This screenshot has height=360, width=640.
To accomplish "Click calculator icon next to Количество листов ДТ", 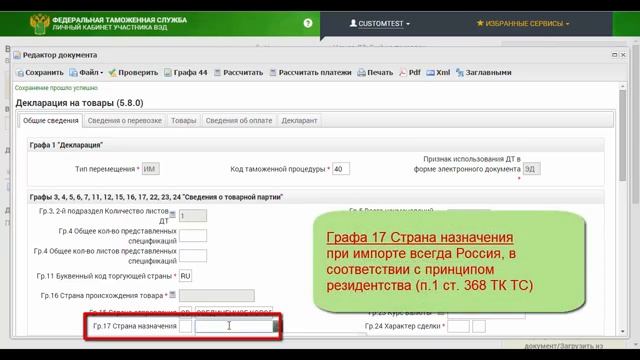I will (x=173, y=214).
